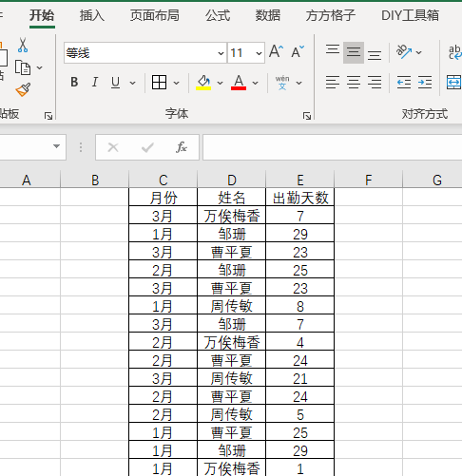The height and width of the screenshot is (476, 462).
Task: Apply yellow fill color
Action: [203, 83]
